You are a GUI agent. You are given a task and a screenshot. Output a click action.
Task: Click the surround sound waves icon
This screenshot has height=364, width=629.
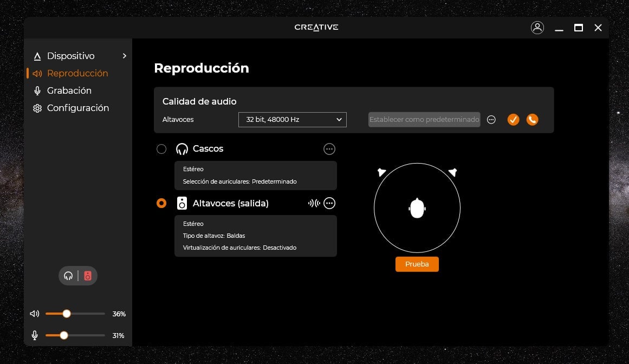pos(314,204)
